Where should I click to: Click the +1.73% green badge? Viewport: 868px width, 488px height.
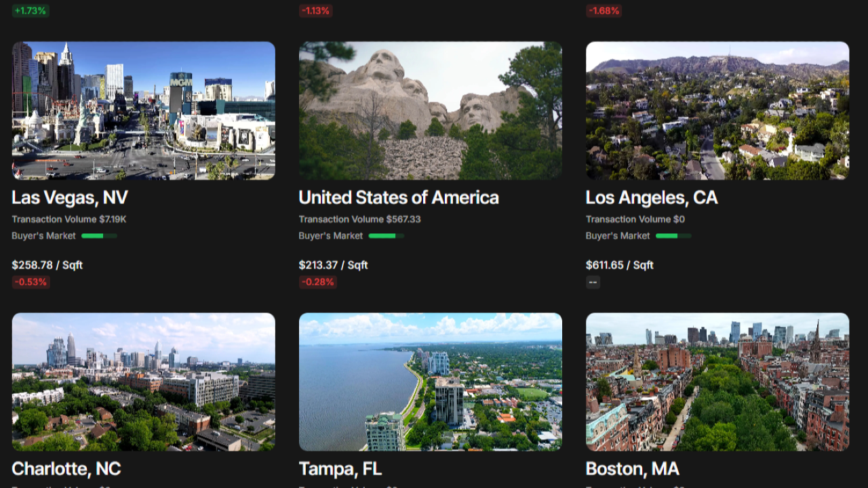31,11
